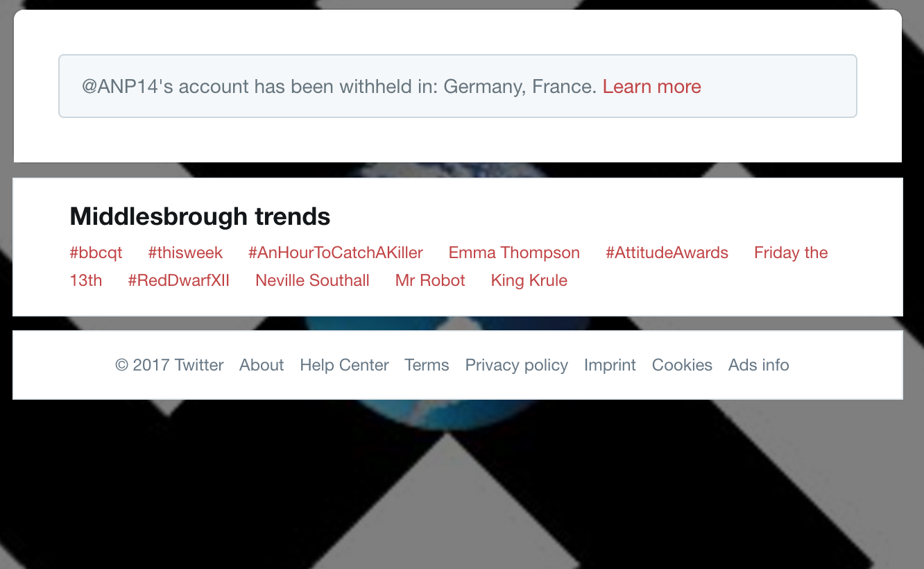Open the Ads info link
This screenshot has height=569, width=924.
pyautogui.click(x=758, y=365)
